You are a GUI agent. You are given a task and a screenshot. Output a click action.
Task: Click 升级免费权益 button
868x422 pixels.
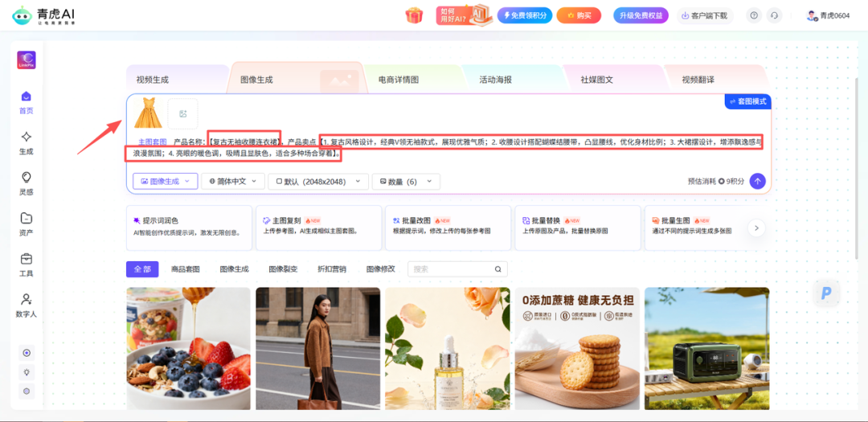[641, 15]
